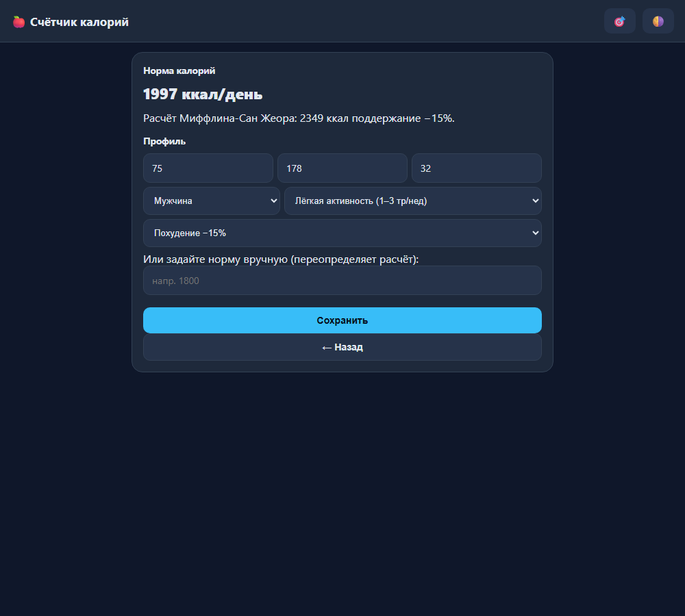Expand the Лёгкая активность activity dropdown
This screenshot has height=616, width=685.
413,201
